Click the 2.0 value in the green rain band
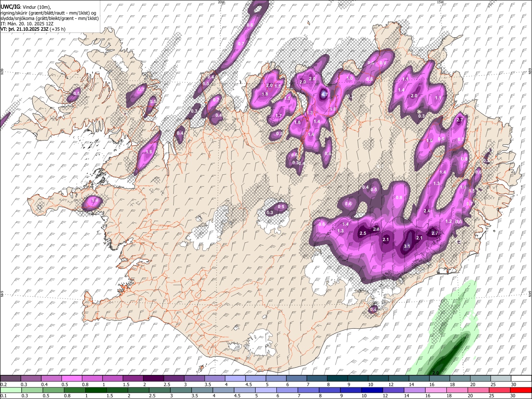The height and width of the screenshot is (399, 532). point(436,373)
